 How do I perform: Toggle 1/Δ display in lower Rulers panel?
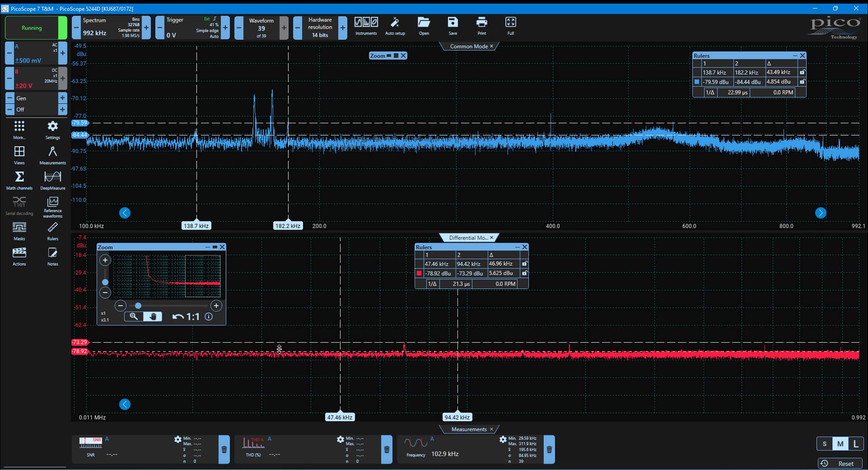tap(432, 284)
